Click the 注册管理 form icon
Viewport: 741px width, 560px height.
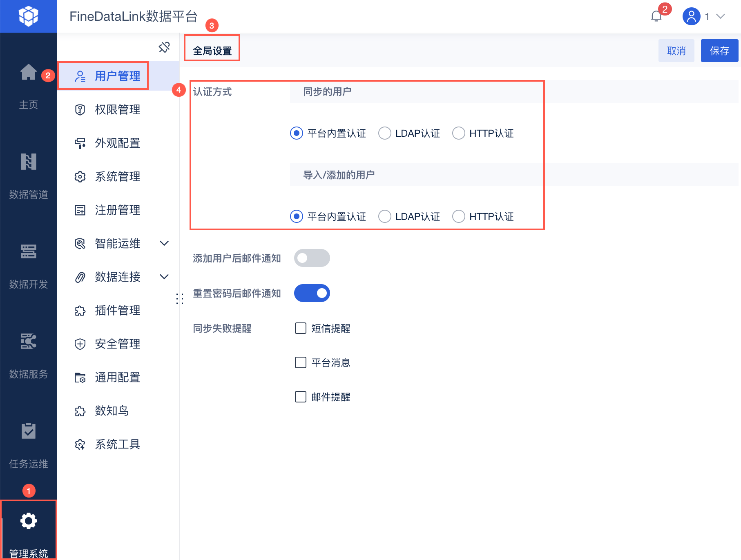[x=80, y=210]
